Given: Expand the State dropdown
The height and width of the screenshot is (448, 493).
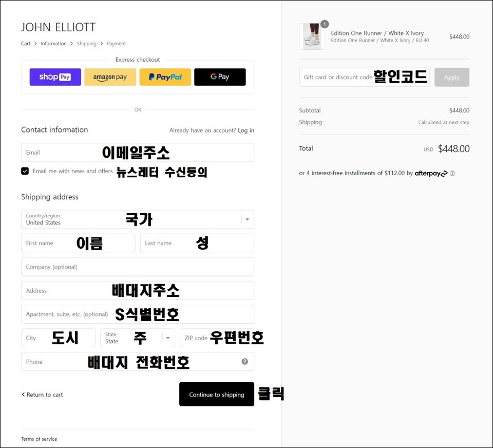Looking at the screenshot, I should (138, 338).
